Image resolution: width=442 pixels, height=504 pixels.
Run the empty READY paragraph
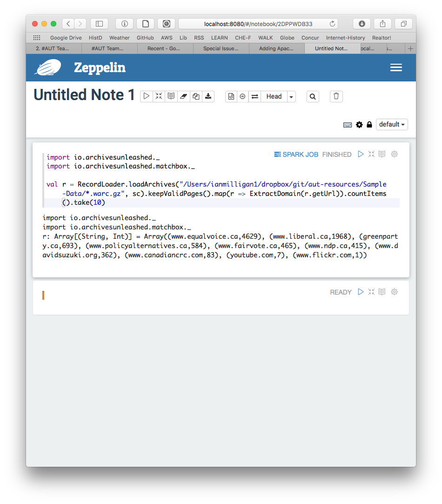(x=361, y=292)
